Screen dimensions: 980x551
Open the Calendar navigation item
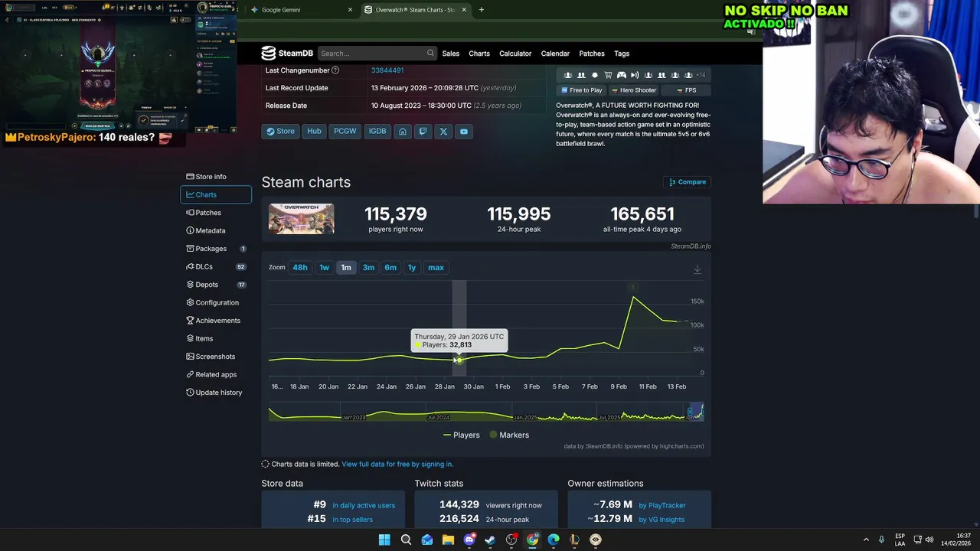point(555,54)
